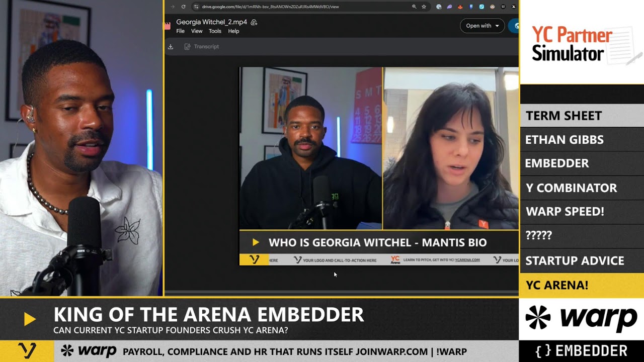Click the blue share button at top right
The width and height of the screenshot is (644, 362).
click(x=514, y=26)
